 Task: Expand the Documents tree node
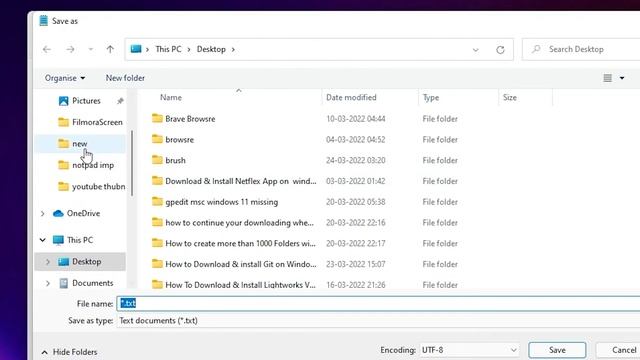click(x=48, y=283)
